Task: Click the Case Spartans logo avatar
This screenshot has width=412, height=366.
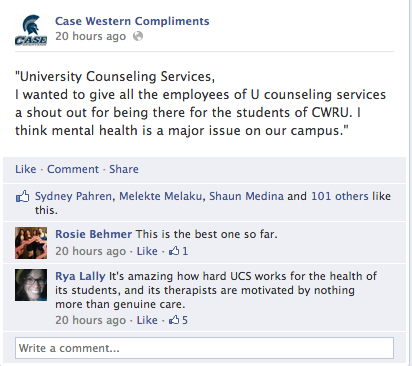Action: pyautogui.click(x=31, y=30)
